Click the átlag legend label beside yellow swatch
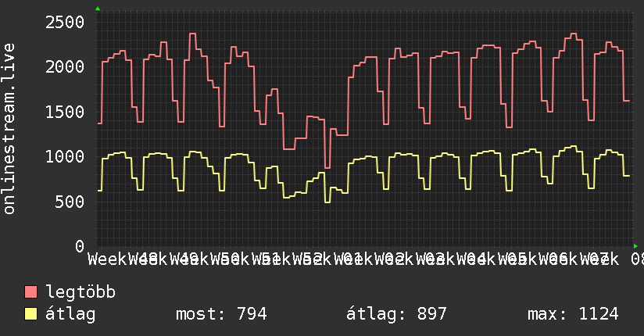This screenshot has height=336, width=644. point(70,315)
